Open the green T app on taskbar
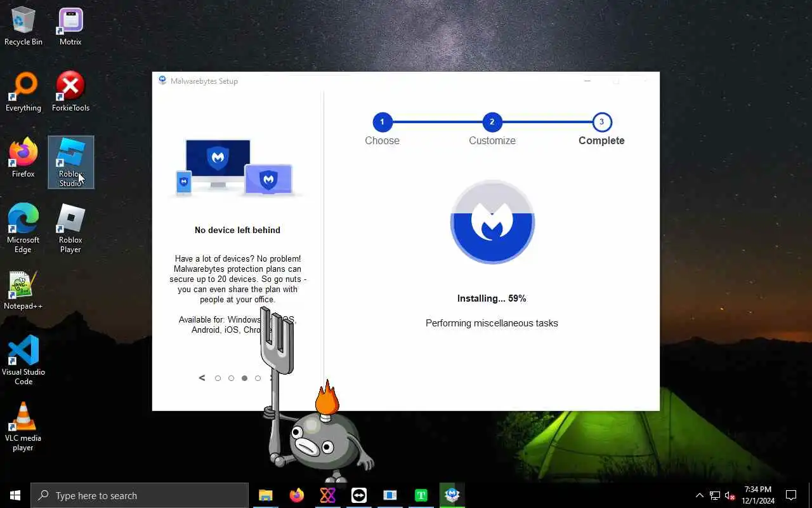The width and height of the screenshot is (812, 508). click(x=421, y=495)
